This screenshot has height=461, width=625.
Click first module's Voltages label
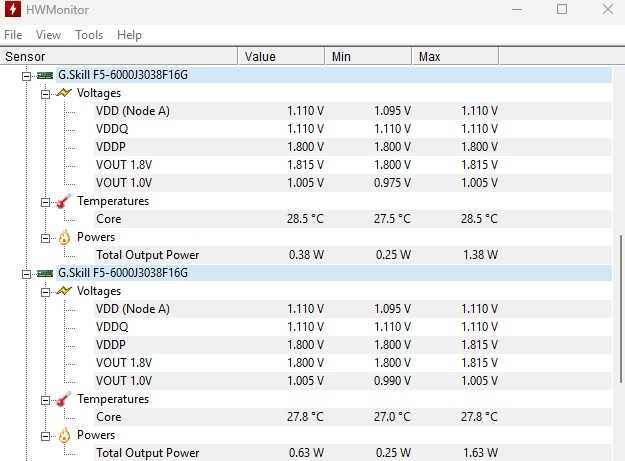tap(98, 93)
